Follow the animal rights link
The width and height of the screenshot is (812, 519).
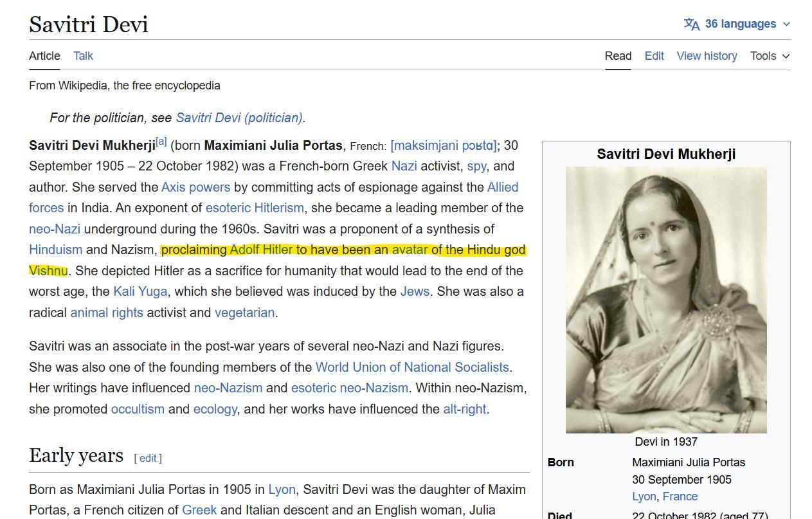click(x=107, y=313)
